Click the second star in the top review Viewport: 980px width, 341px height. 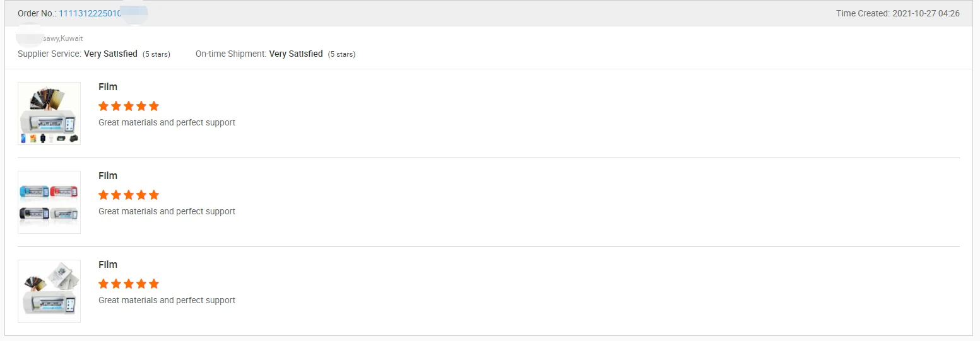(116, 106)
